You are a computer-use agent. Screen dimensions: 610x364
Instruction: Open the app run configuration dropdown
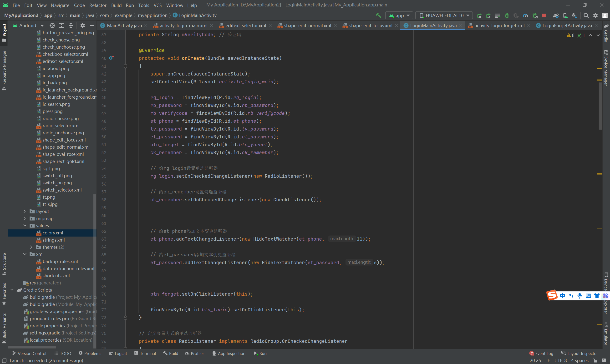tap(399, 15)
